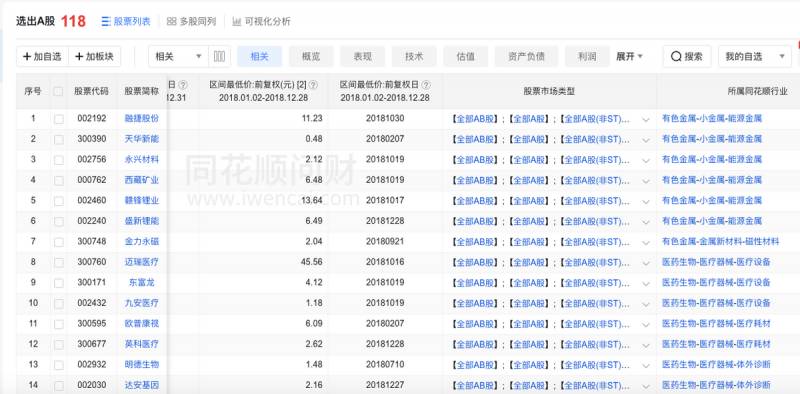Click help icon beside 区间最低价:前复权(元)
The image size is (800, 394).
(x=313, y=85)
